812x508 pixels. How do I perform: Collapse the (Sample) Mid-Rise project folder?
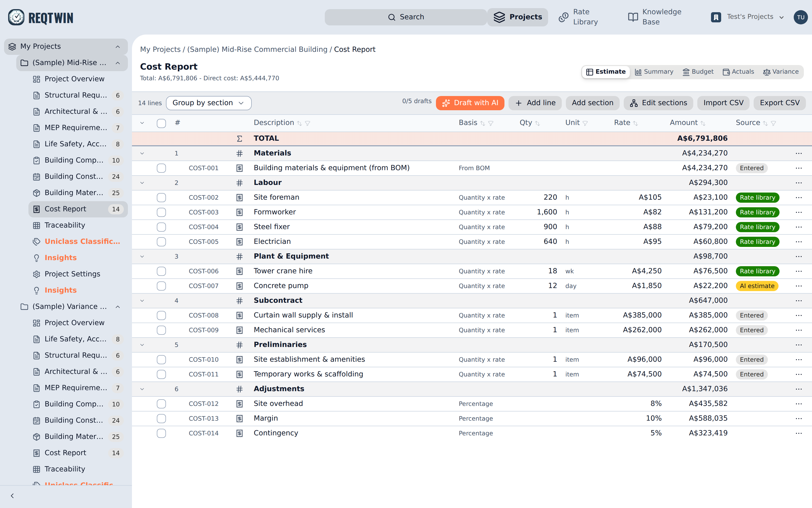click(118, 63)
